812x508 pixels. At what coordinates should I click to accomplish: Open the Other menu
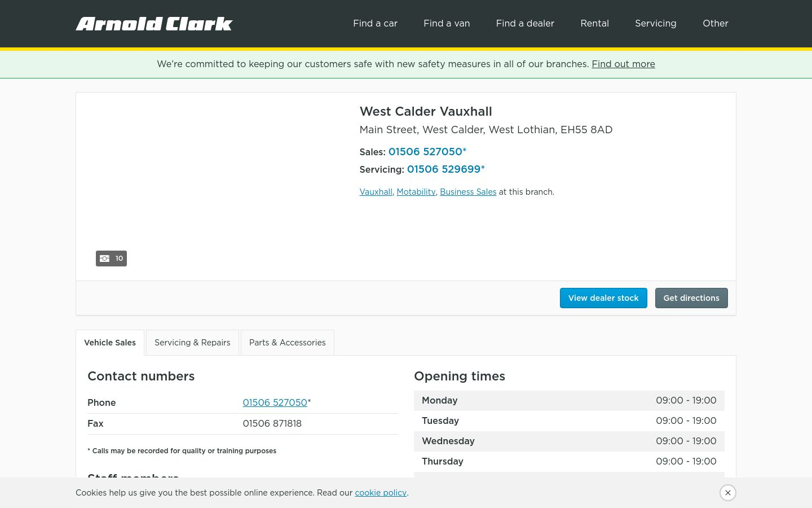tap(715, 24)
